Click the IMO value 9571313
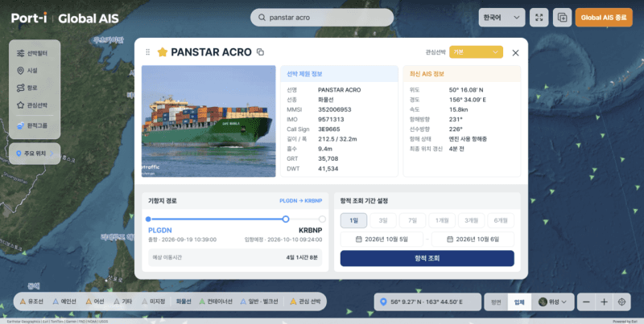Viewport: 644px width, 324px height. coord(331,119)
